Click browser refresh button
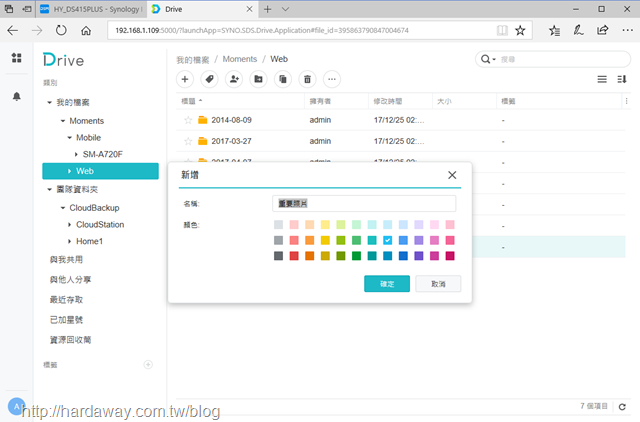 click(61, 30)
